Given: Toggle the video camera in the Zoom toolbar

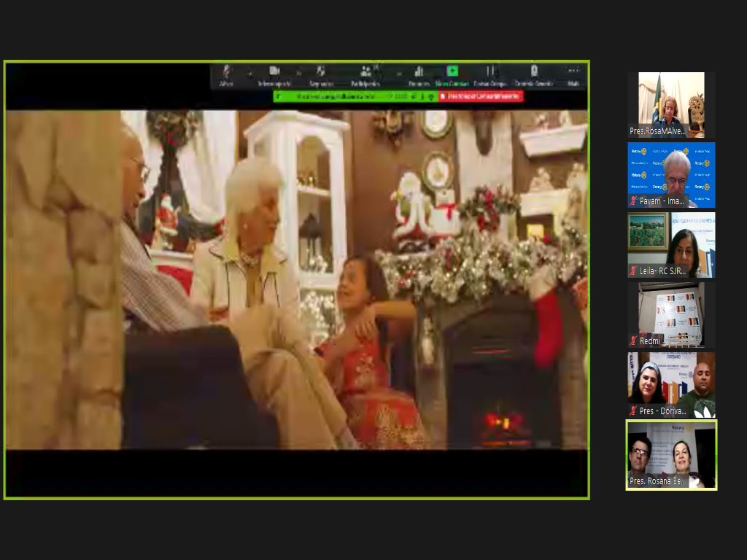Looking at the screenshot, I should pos(274,72).
